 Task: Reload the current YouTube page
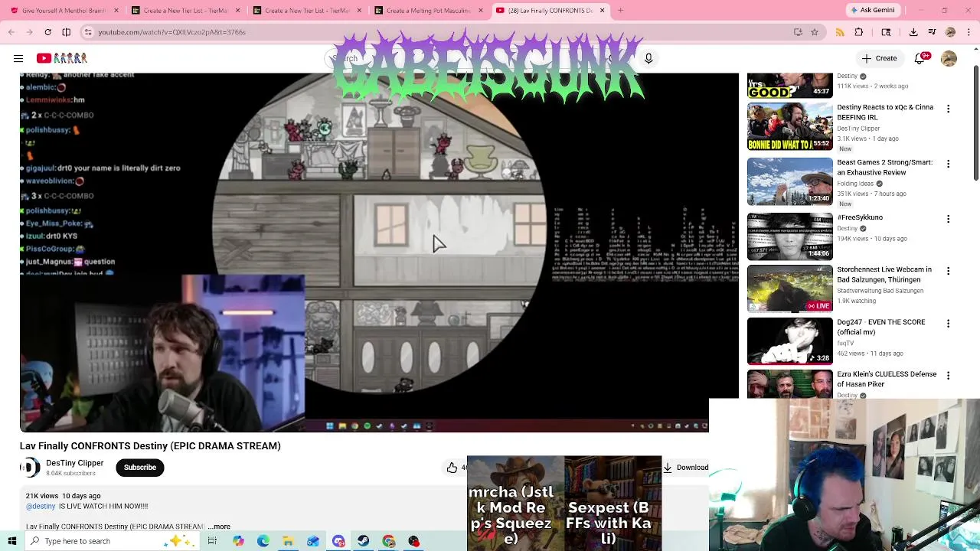pos(47,32)
